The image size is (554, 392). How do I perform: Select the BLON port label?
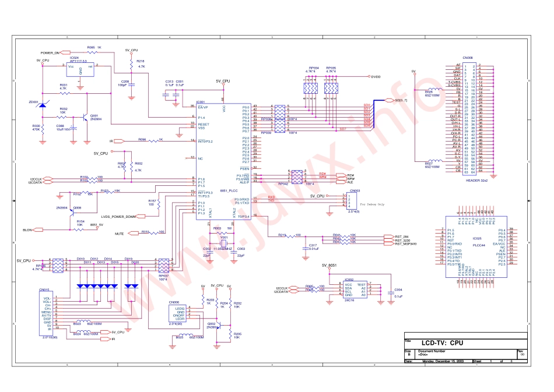(27, 230)
